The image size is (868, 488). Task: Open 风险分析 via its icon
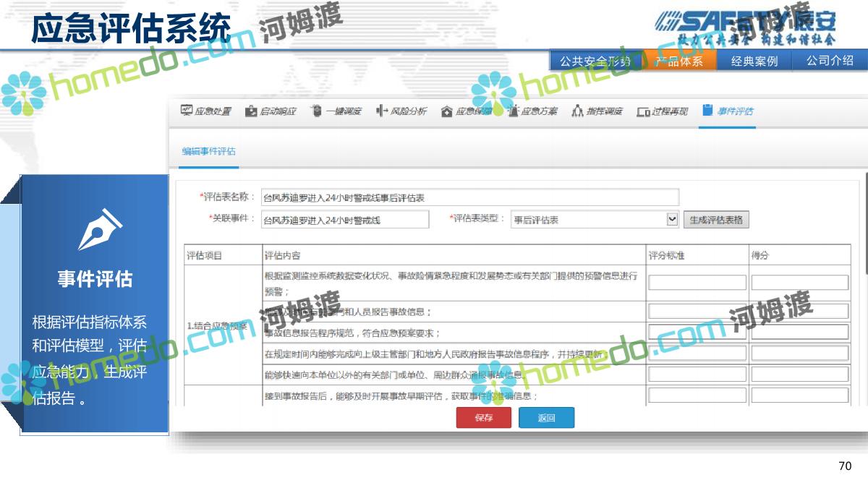[x=382, y=111]
